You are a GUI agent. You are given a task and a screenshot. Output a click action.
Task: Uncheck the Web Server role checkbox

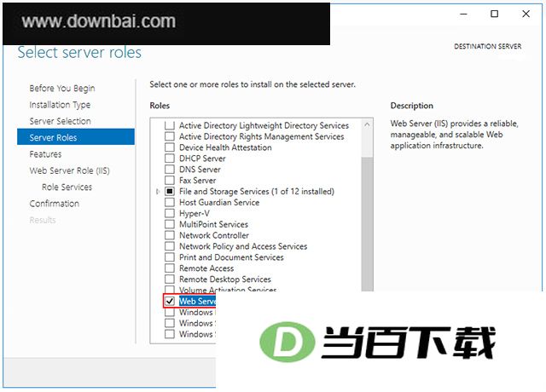point(170,301)
